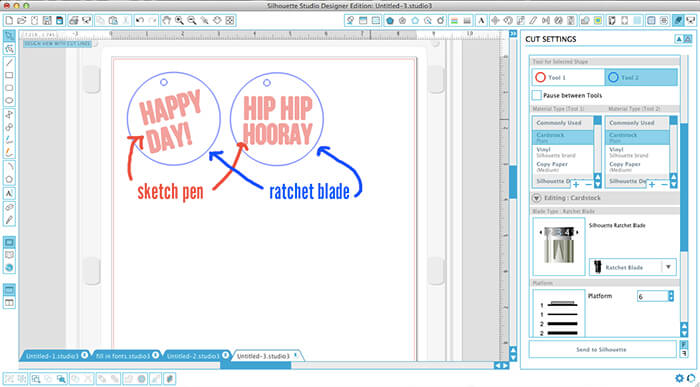Open the Design Store globe icon
The height and width of the screenshot is (387, 700).
click(9, 268)
